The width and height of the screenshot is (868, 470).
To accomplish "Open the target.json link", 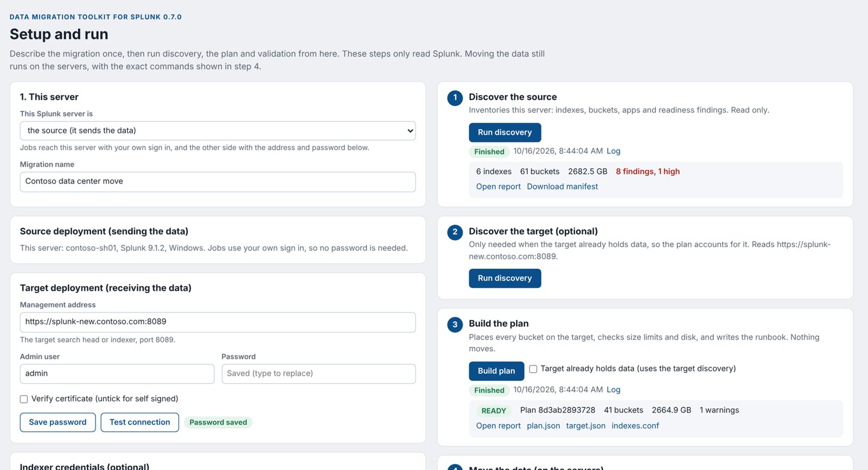I will tap(585, 426).
